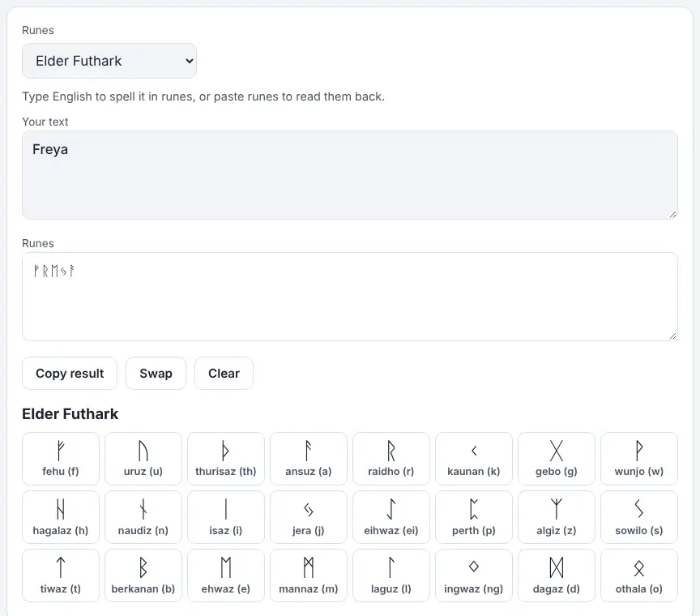Clear the text with the Clear button
700x616 pixels.
(x=224, y=373)
